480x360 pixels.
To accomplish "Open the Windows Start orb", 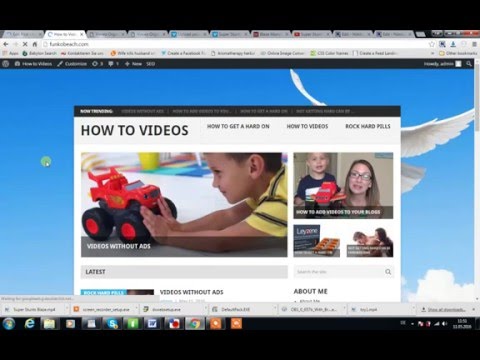I will click(9, 324).
